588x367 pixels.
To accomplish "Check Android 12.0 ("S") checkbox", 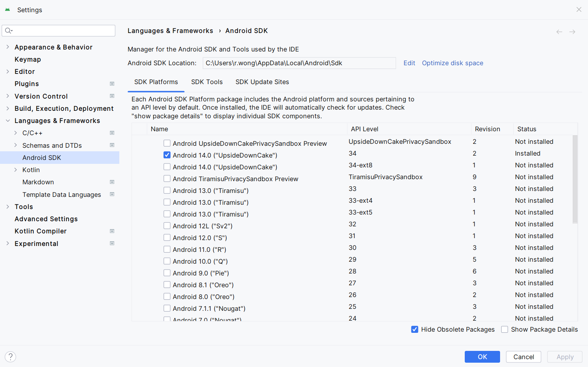I will click(167, 238).
